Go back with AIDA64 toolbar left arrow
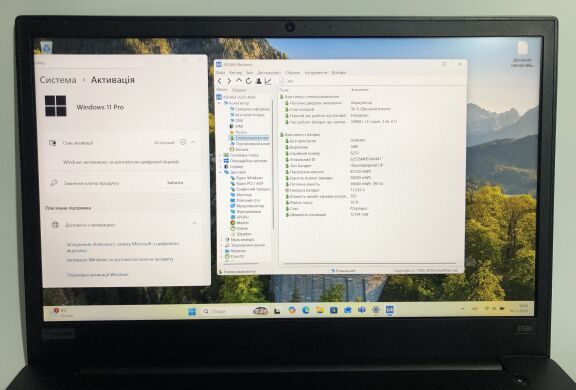This screenshot has height=390, width=576. pyautogui.click(x=220, y=81)
